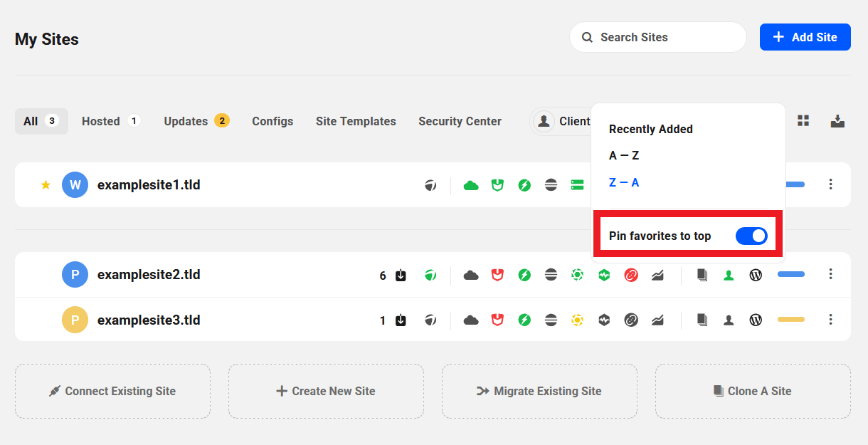Switch to grid view layout

coord(803,121)
